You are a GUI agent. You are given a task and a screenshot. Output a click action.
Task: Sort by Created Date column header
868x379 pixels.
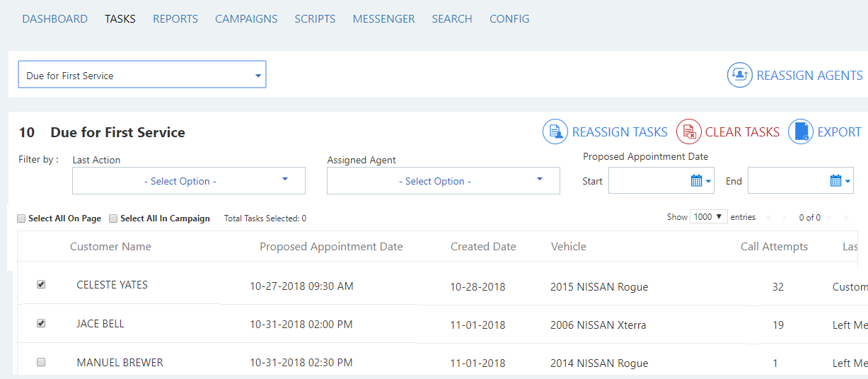point(483,247)
